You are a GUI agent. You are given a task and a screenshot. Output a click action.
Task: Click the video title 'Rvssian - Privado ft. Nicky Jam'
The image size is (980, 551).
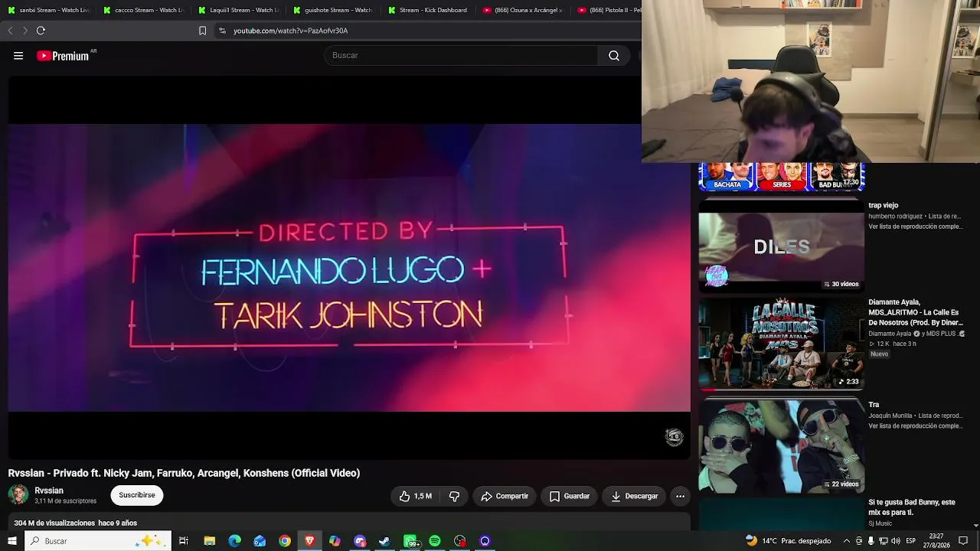click(x=184, y=473)
